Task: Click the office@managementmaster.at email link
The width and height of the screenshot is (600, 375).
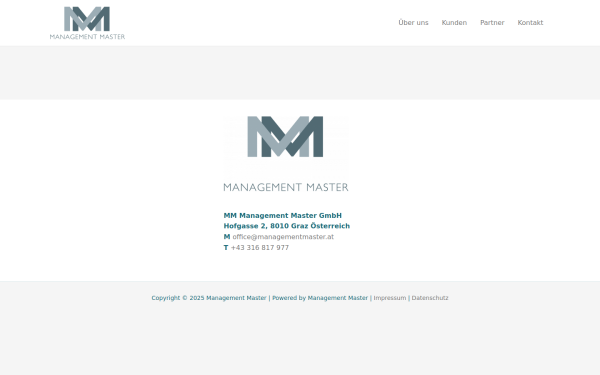Action: click(x=283, y=237)
